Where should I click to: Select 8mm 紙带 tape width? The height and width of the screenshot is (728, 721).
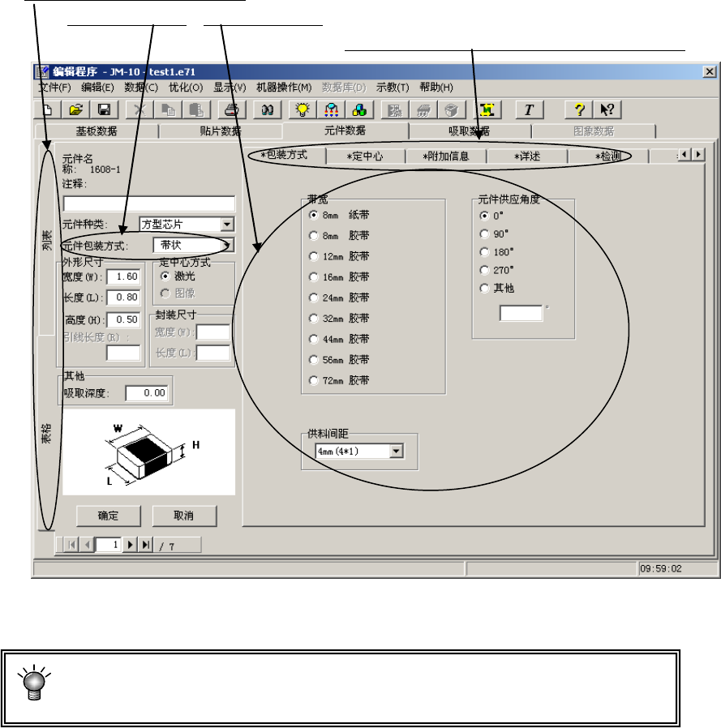click(x=339, y=215)
